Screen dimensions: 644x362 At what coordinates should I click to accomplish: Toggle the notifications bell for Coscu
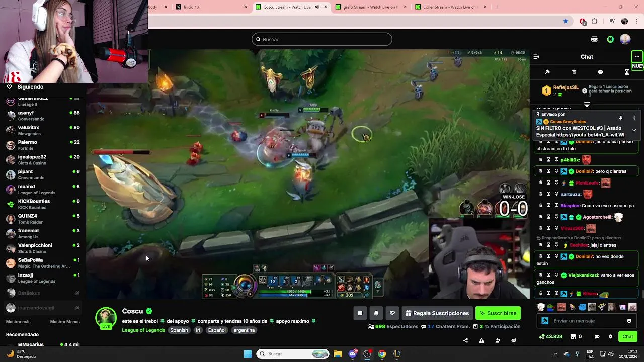pyautogui.click(x=376, y=313)
